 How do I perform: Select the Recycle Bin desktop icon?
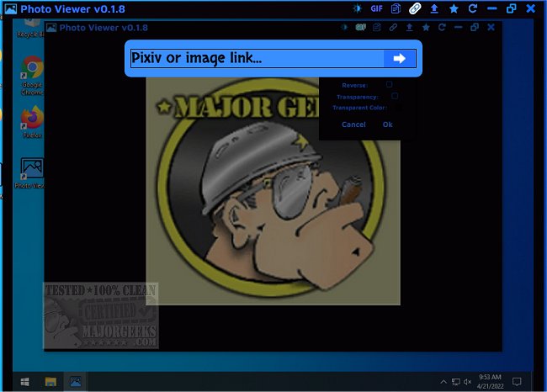pos(30,29)
